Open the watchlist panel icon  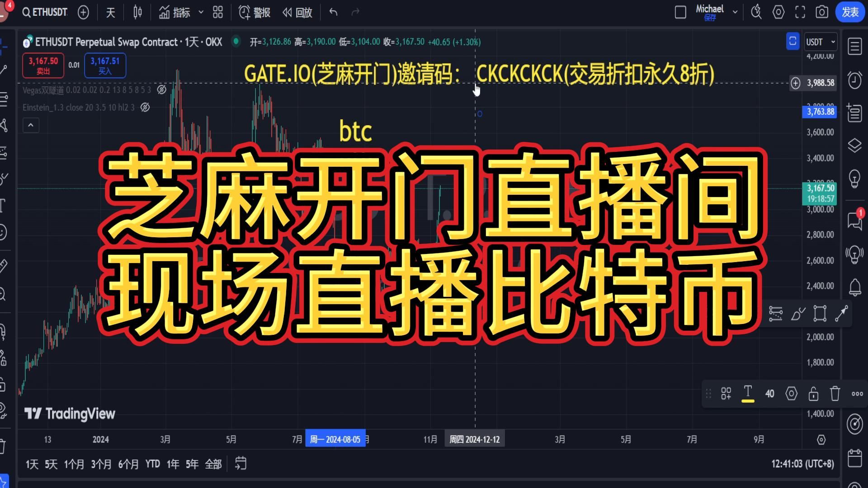(854, 46)
